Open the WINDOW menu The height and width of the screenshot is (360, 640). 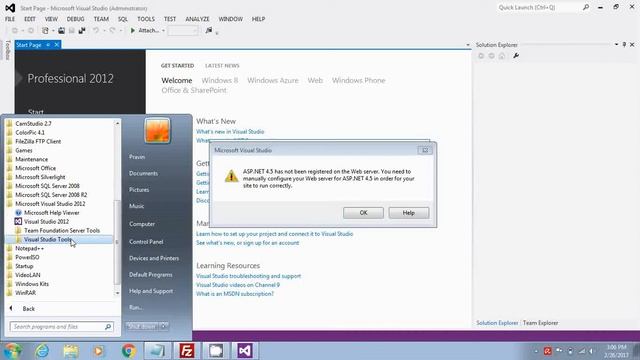(231, 19)
